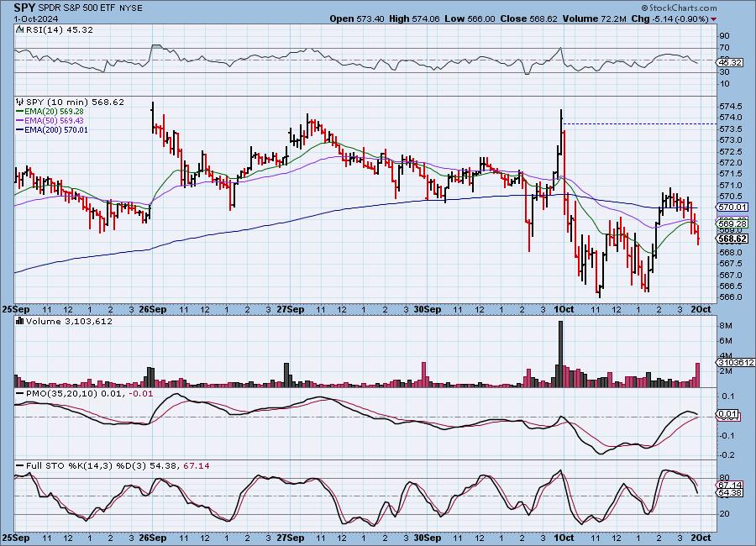Image resolution: width=756 pixels, height=546 pixels.
Task: Click the price bar icon beside SPY (10 min)
Action: pos(20,102)
